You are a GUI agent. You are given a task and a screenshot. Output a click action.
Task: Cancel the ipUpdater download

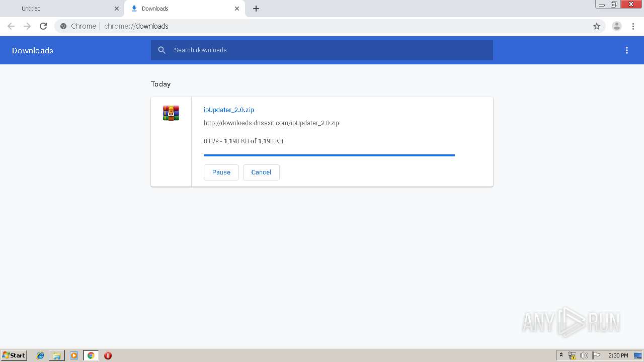click(x=261, y=172)
